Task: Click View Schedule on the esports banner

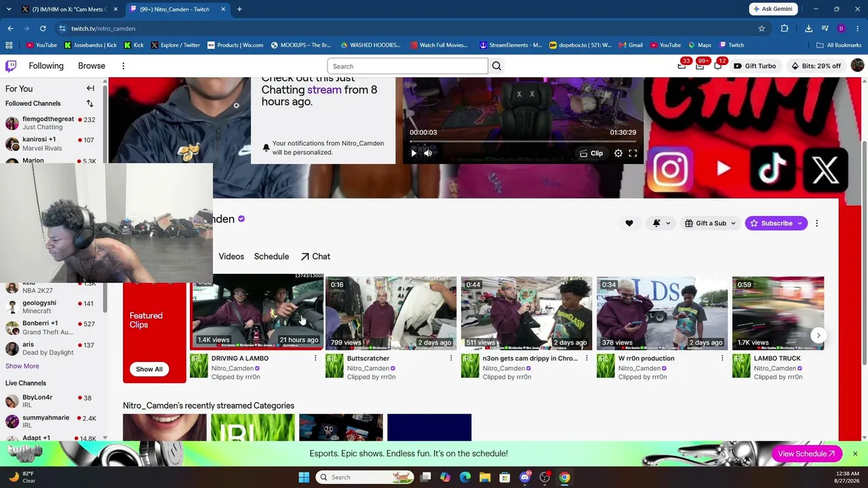Action: (806, 453)
